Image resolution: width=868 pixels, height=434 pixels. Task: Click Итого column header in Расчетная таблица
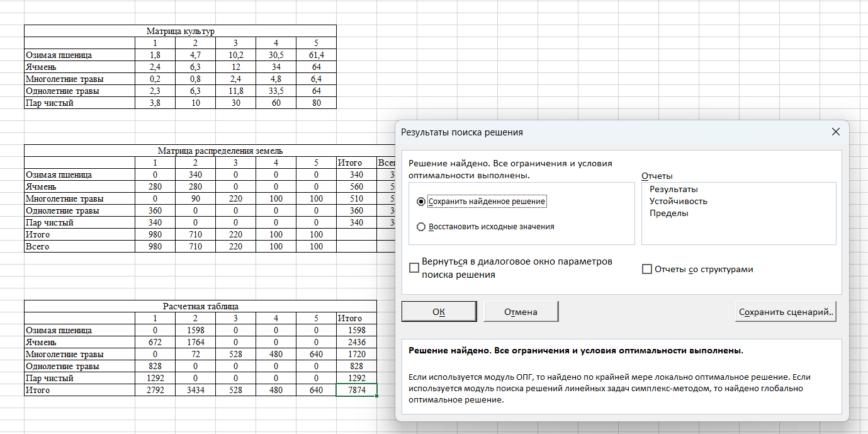(356, 318)
